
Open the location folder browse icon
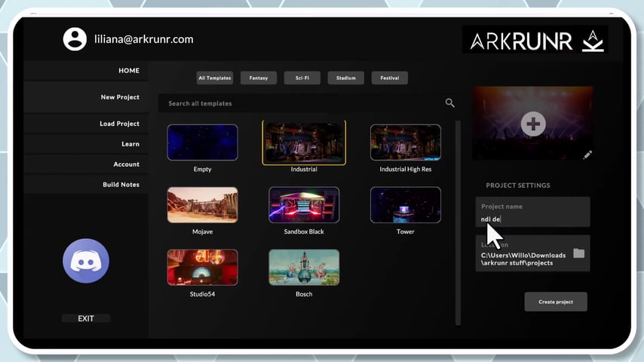pyautogui.click(x=578, y=253)
